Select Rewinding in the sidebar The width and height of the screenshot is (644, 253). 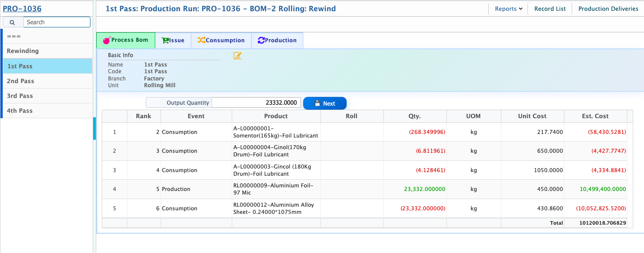click(x=47, y=51)
